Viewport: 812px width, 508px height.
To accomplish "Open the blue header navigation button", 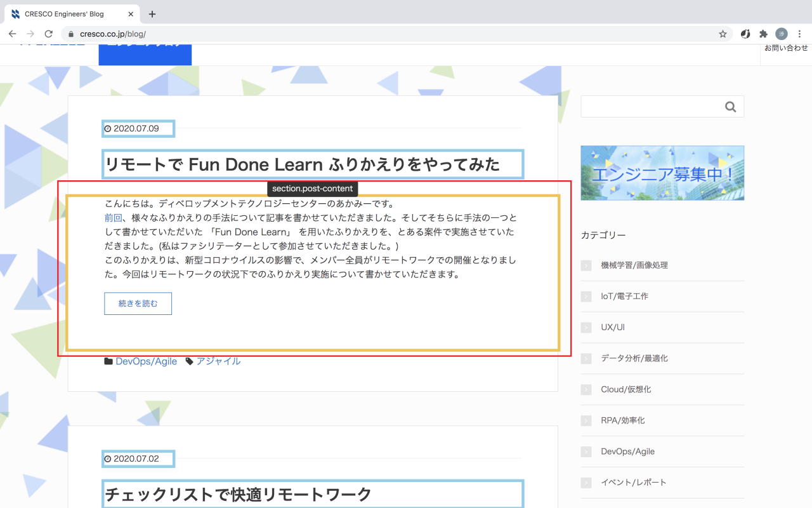I will click(x=145, y=55).
